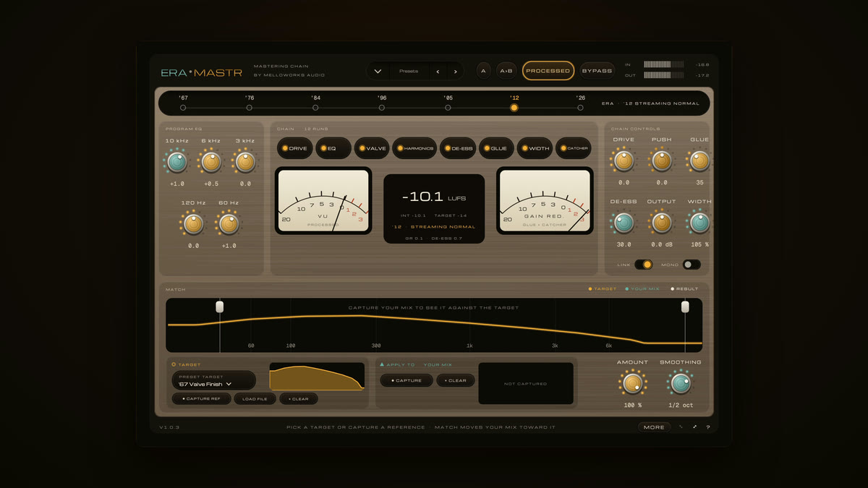Select the A comparison slot

pos(484,71)
